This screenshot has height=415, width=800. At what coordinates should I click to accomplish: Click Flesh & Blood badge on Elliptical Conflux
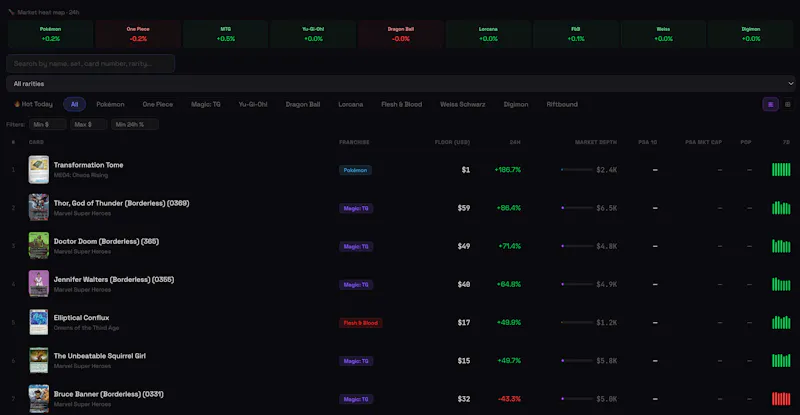[360, 323]
